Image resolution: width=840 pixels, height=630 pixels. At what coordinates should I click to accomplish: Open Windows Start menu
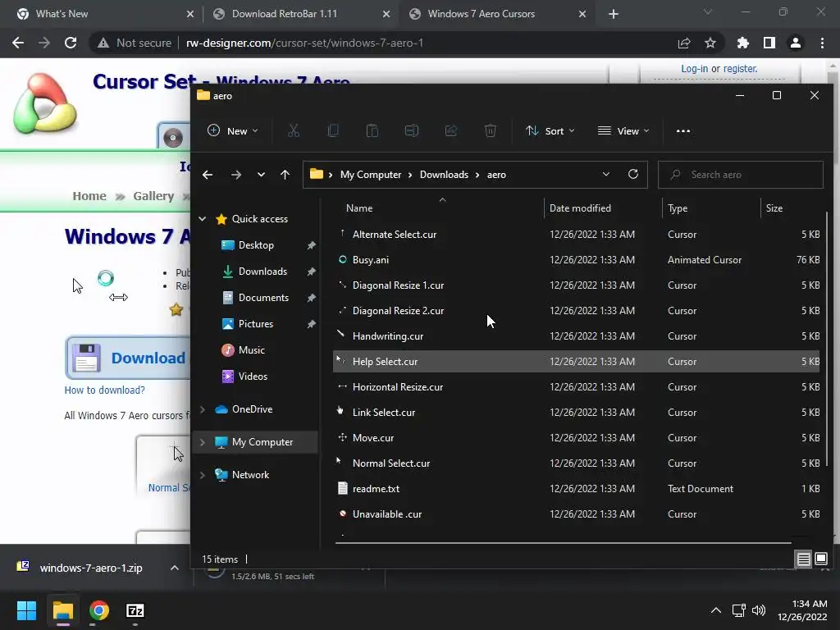[x=26, y=610]
